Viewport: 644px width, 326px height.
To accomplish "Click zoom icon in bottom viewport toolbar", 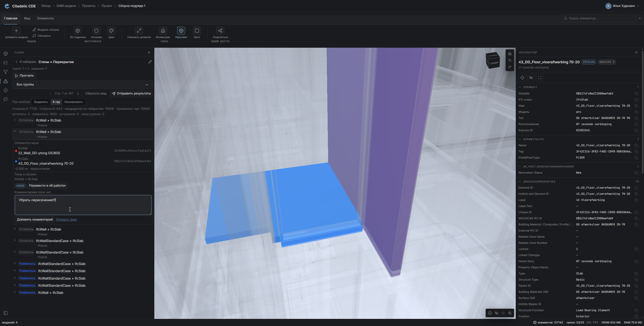I will (x=510, y=313).
